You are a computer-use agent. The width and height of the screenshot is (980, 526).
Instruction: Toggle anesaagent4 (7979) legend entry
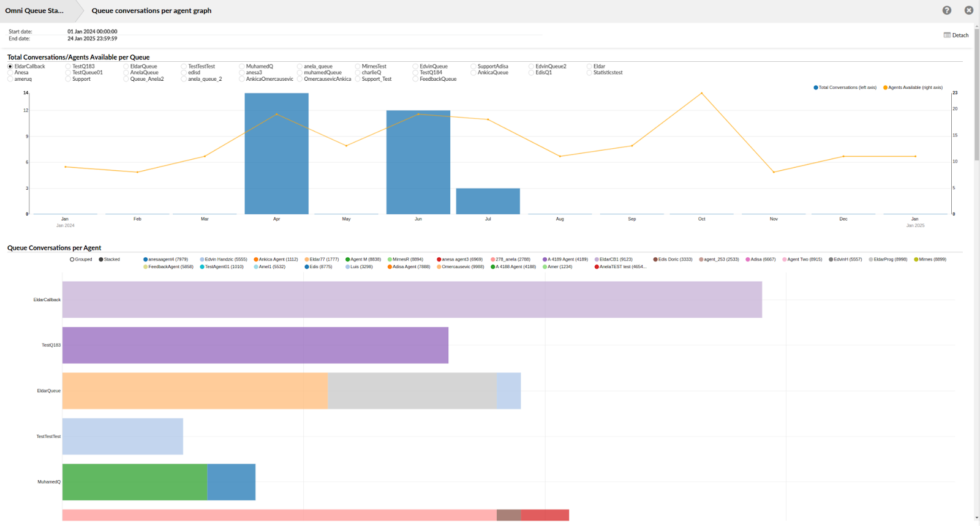click(166, 260)
